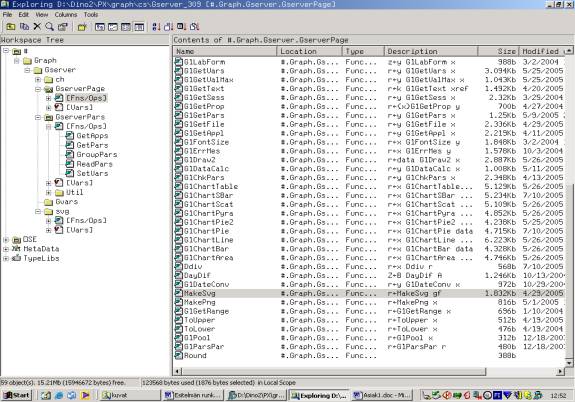Screen dimensions: 575x402
Task: Switch to large icons view toolbar button
Action: [100, 26]
